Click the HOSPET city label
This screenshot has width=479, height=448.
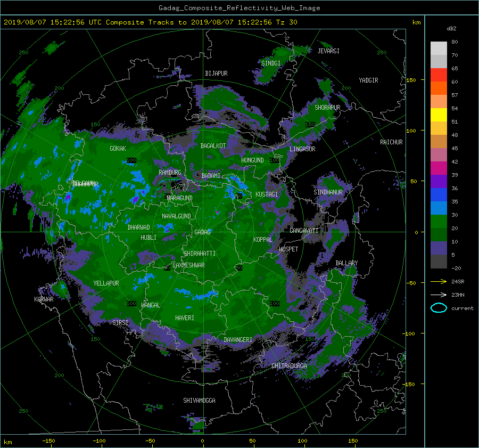(x=288, y=249)
